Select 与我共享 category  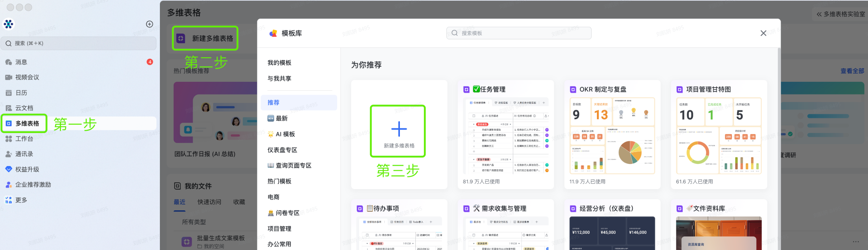click(299, 79)
